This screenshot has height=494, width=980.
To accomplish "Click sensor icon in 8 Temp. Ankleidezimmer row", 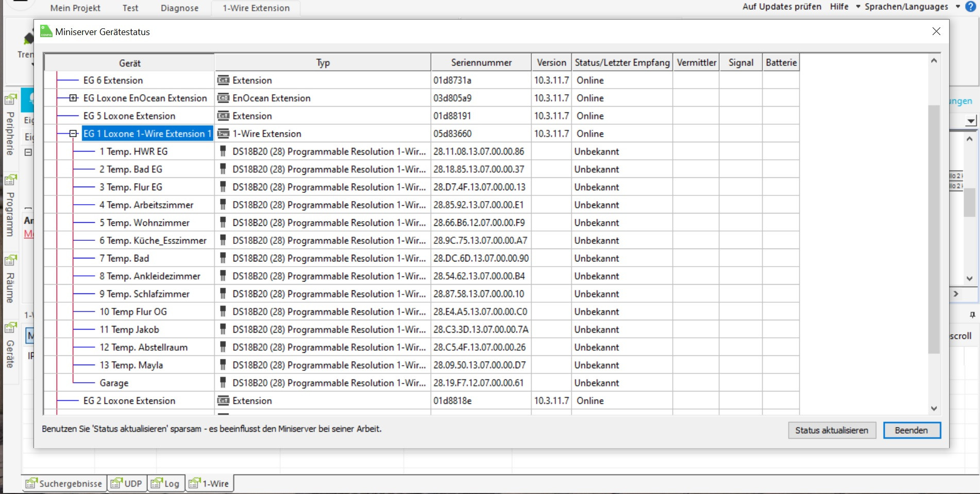I will pos(223,276).
